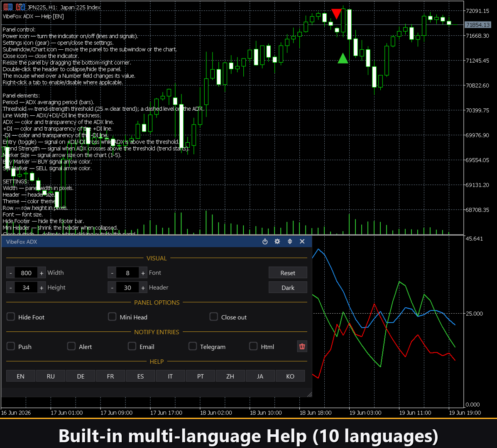497x448 pixels.
Task: Show help in English (EN)
Action: 21,376
